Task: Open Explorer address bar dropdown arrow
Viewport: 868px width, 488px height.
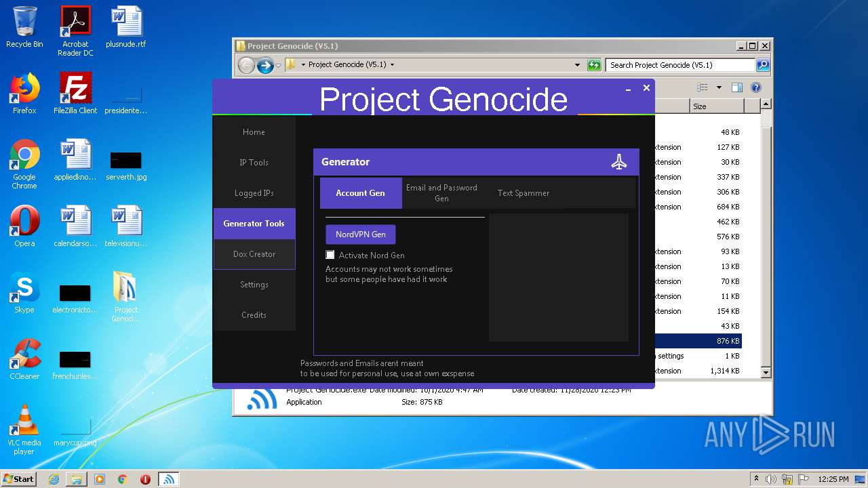Action: point(577,65)
